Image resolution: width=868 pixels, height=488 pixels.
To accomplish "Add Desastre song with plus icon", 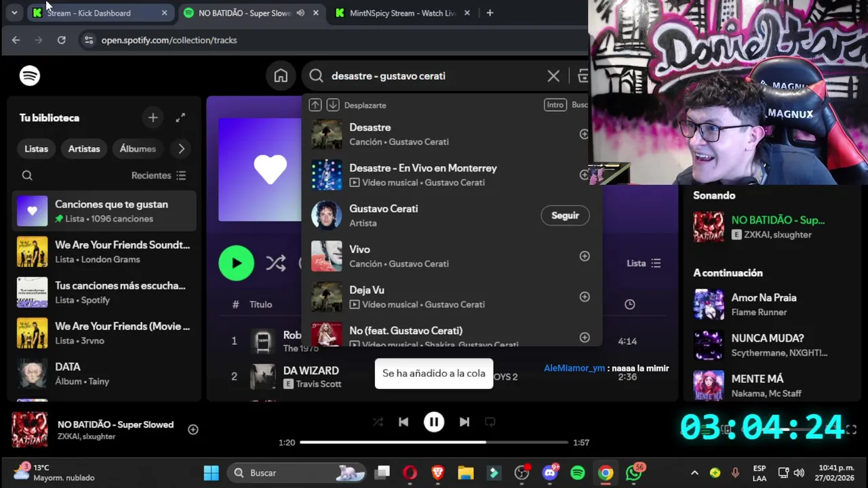I will click(584, 134).
